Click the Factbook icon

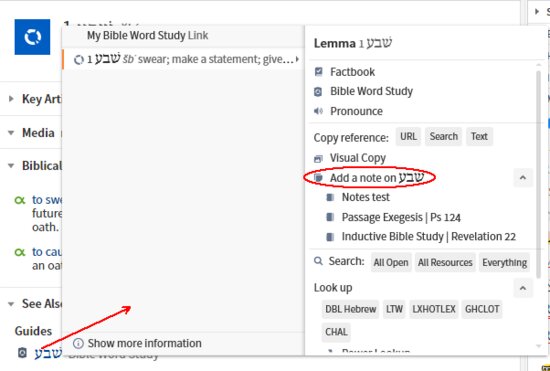coord(318,72)
